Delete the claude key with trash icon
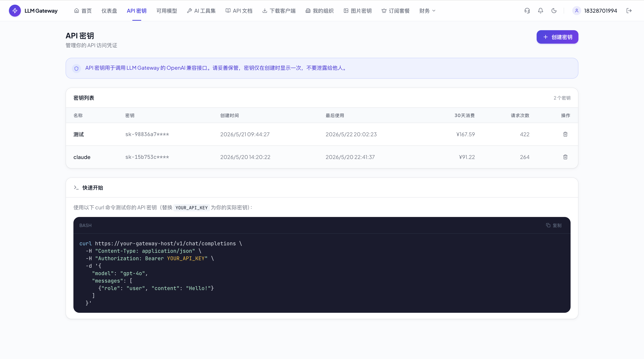 point(565,157)
